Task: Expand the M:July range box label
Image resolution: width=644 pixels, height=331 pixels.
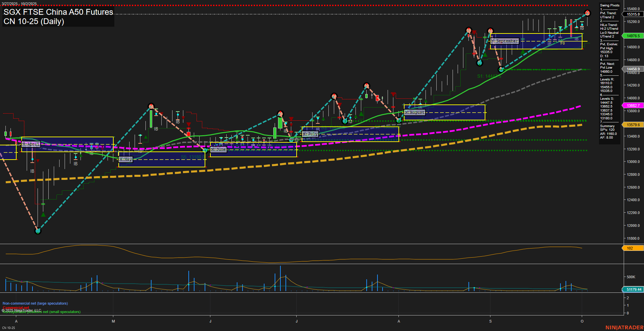Action: 309,134
